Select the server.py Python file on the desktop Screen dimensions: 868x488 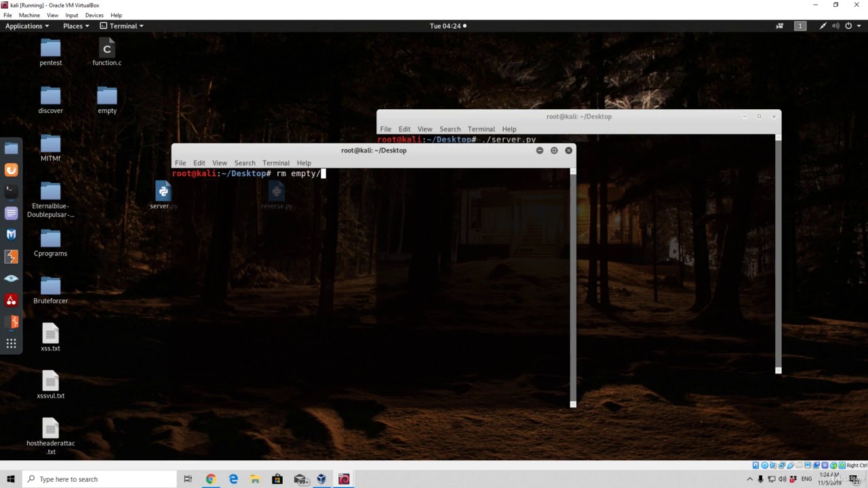point(163,195)
